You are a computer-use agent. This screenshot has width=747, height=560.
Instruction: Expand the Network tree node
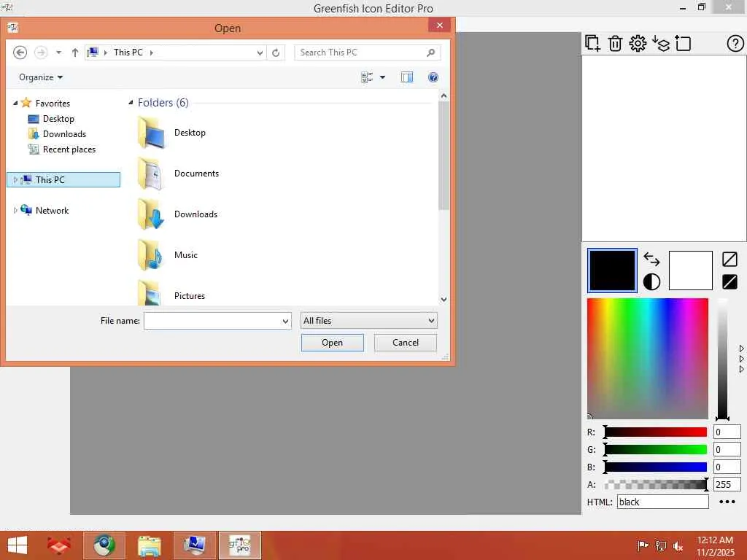tap(15, 210)
